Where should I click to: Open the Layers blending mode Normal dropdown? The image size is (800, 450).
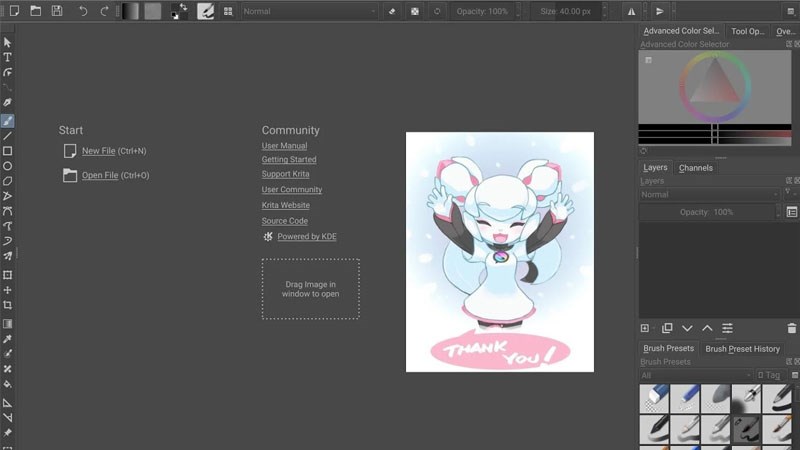click(x=709, y=194)
